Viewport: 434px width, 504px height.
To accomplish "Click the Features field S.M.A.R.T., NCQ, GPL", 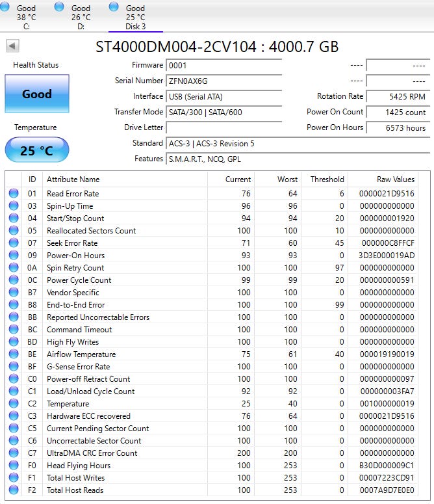I will [x=298, y=159].
